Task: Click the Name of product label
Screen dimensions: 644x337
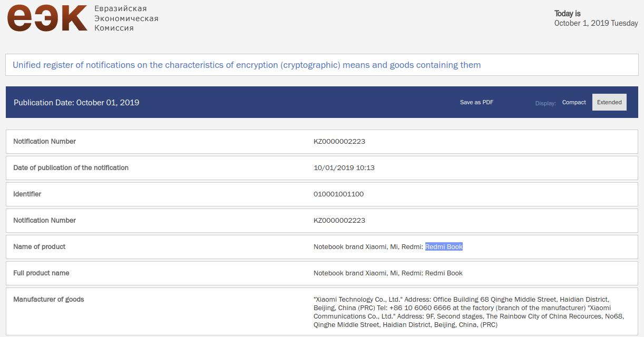Action: point(40,247)
